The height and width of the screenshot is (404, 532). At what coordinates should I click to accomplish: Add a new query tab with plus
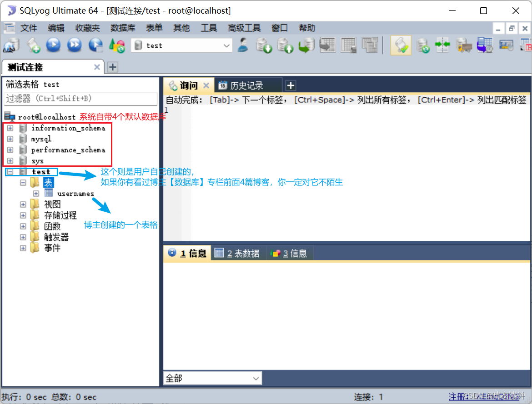pyautogui.click(x=291, y=85)
